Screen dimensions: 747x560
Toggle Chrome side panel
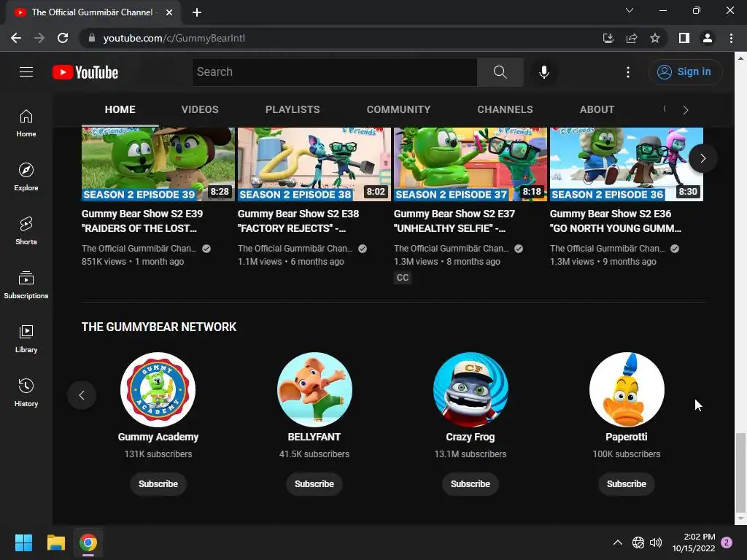click(684, 38)
